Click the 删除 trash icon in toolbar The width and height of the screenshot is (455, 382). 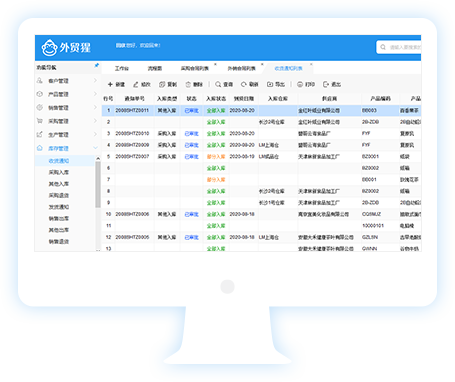tap(188, 84)
